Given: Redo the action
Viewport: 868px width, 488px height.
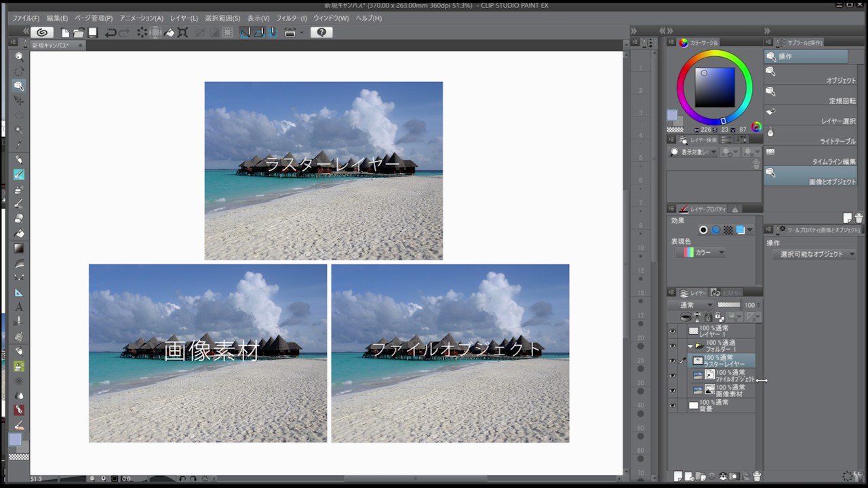Looking at the screenshot, I should (x=124, y=32).
